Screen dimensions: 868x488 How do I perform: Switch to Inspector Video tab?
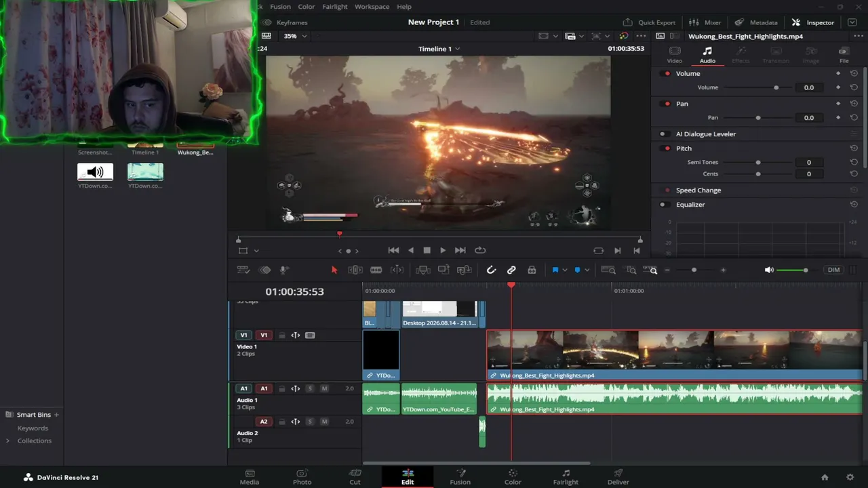point(675,56)
